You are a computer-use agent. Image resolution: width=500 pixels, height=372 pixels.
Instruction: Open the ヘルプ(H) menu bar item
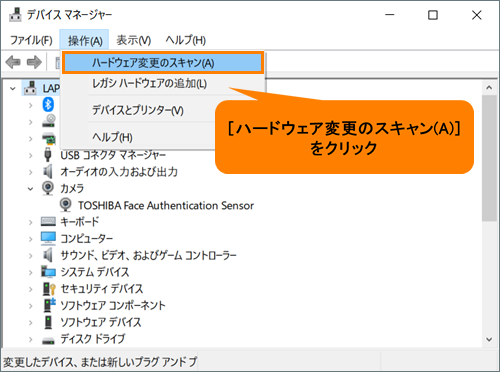pyautogui.click(x=186, y=40)
